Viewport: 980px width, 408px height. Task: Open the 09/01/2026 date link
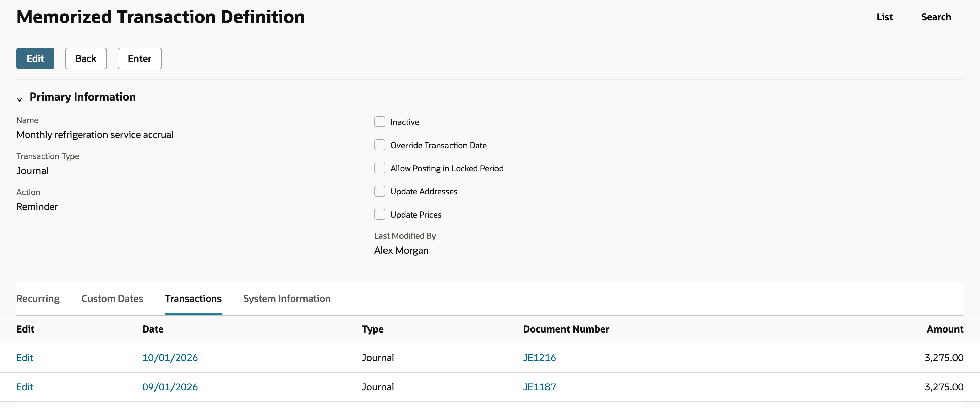point(170,387)
